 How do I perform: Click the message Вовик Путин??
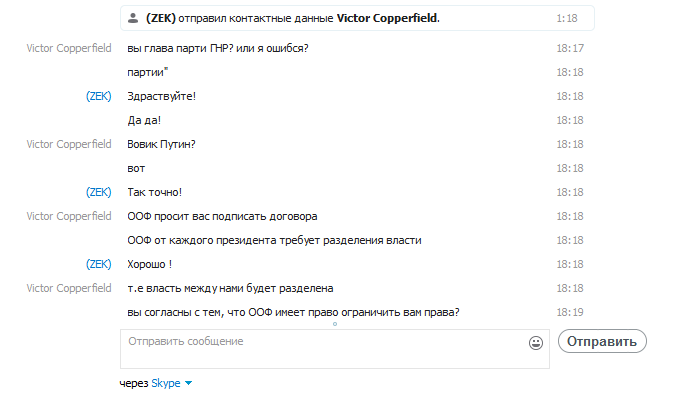tap(162, 144)
